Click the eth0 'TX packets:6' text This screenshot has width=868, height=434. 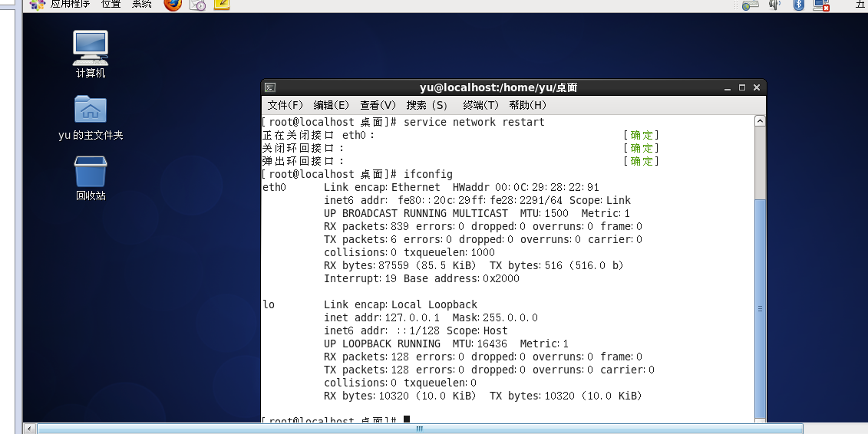(361, 240)
